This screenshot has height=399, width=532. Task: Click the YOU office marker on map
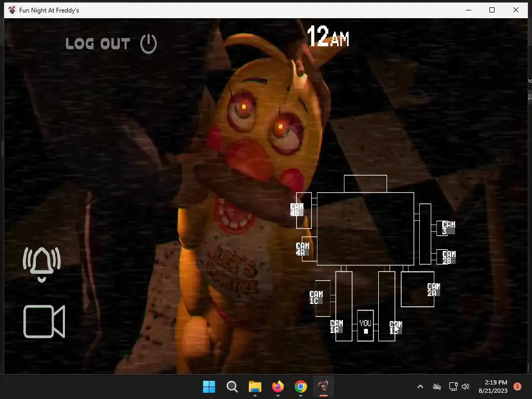(x=365, y=326)
